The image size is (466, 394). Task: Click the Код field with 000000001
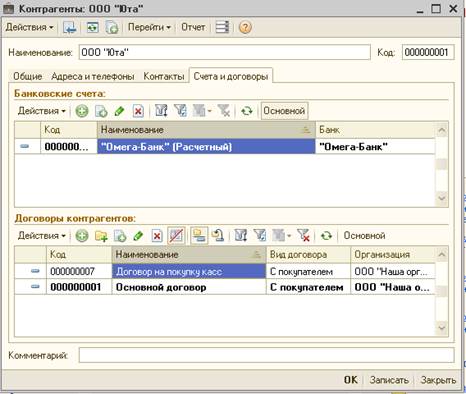(x=428, y=52)
